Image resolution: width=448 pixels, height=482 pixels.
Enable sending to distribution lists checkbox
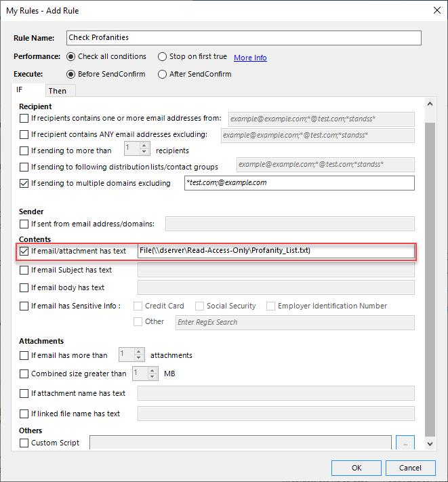pyautogui.click(x=24, y=167)
